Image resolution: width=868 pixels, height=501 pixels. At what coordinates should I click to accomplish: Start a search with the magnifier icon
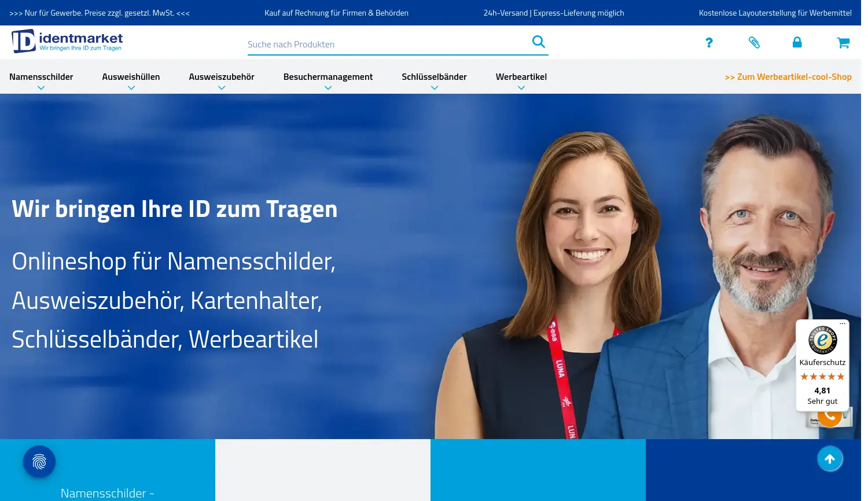(538, 42)
